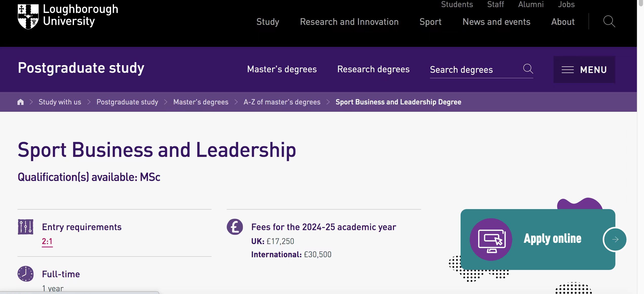This screenshot has height=294, width=644.
Task: Click the Apply online button
Action: (552, 239)
